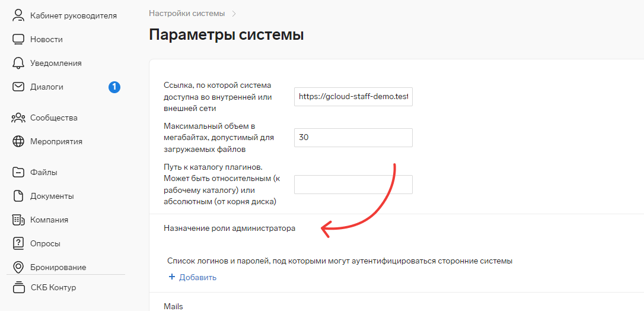The image size is (644, 311).
Task: Click the Mails section heading
Action: point(173,306)
